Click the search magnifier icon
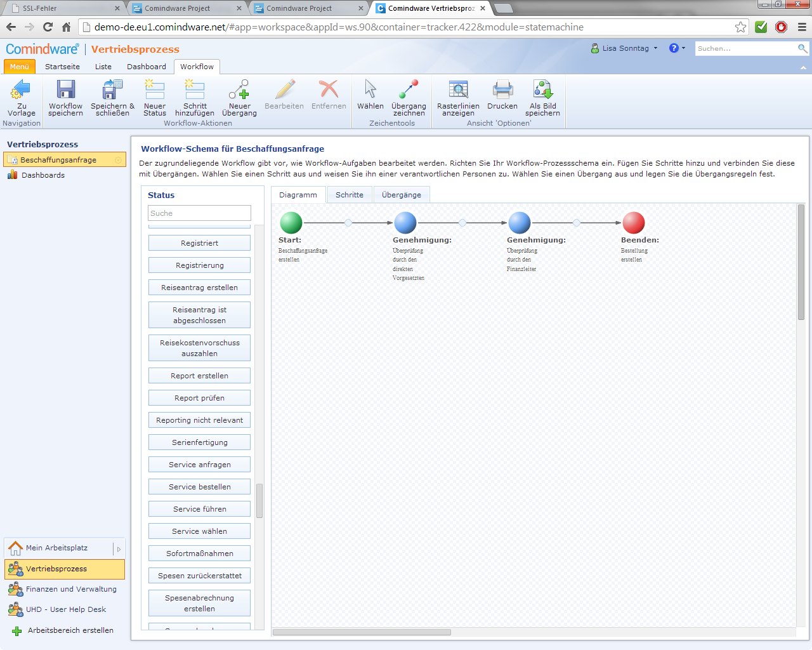Image resolution: width=812 pixels, height=650 pixels. [802, 48]
